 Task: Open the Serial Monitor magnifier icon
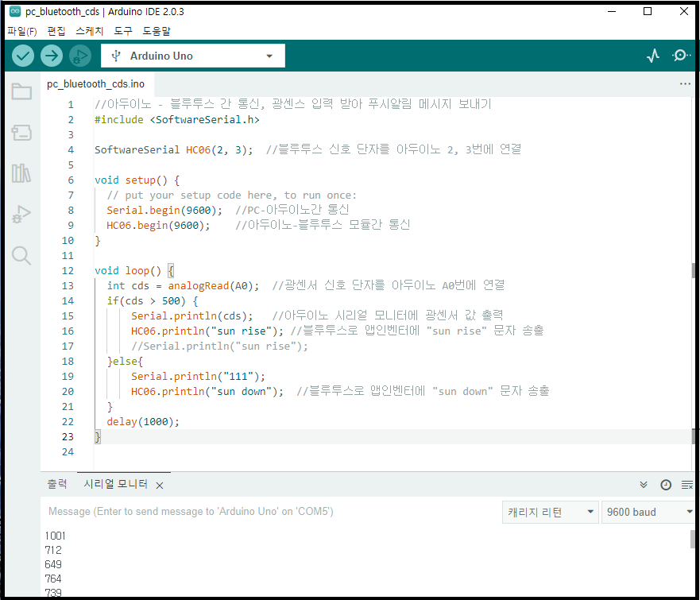681,56
